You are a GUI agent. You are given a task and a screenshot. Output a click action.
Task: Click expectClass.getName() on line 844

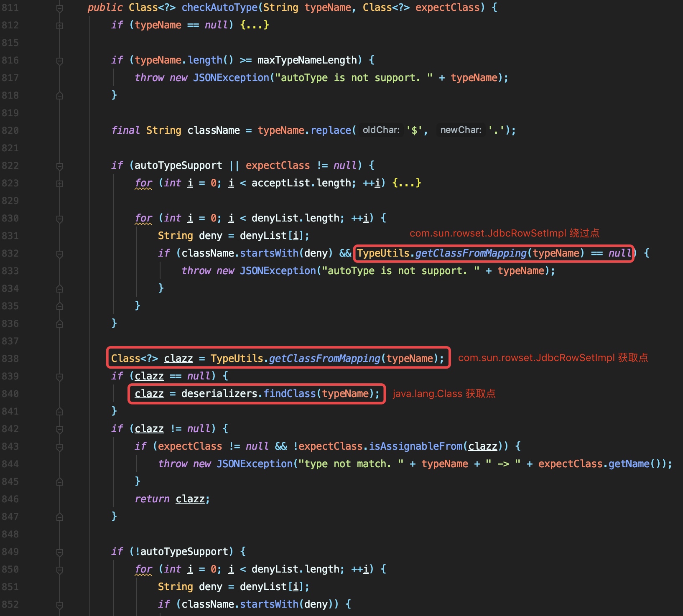(600, 464)
